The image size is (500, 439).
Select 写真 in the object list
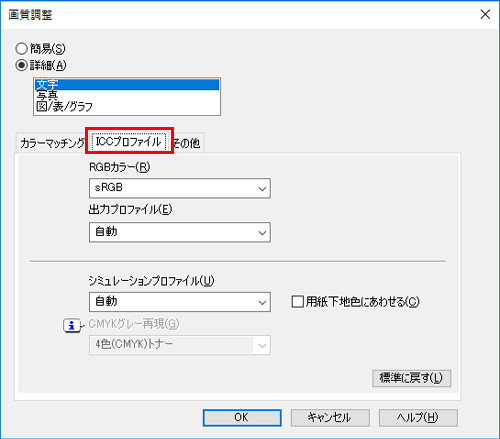127,96
